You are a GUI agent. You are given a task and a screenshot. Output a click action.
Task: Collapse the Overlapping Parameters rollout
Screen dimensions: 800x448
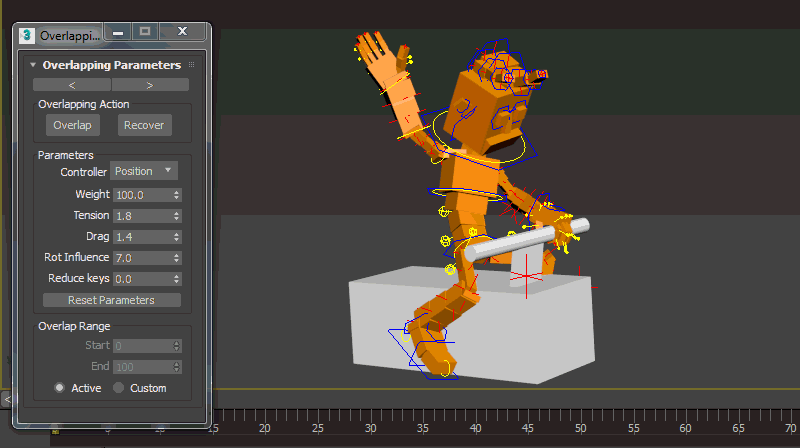coord(33,65)
